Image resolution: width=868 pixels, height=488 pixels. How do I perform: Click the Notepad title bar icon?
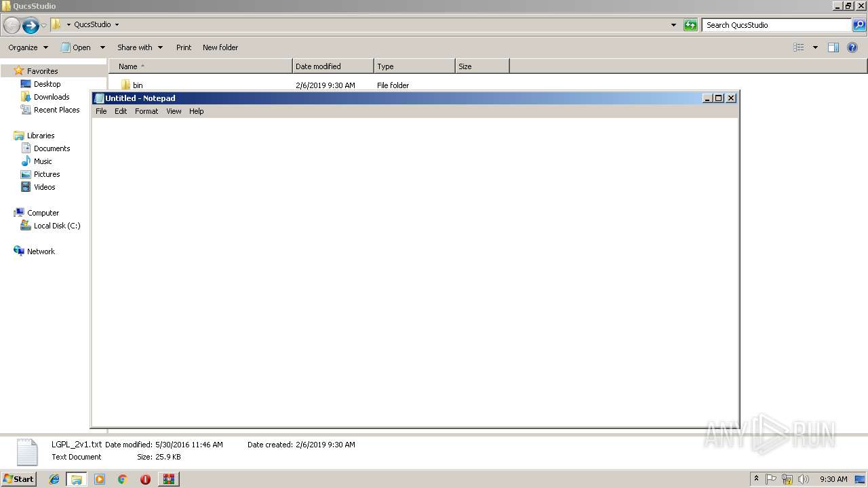[99, 98]
